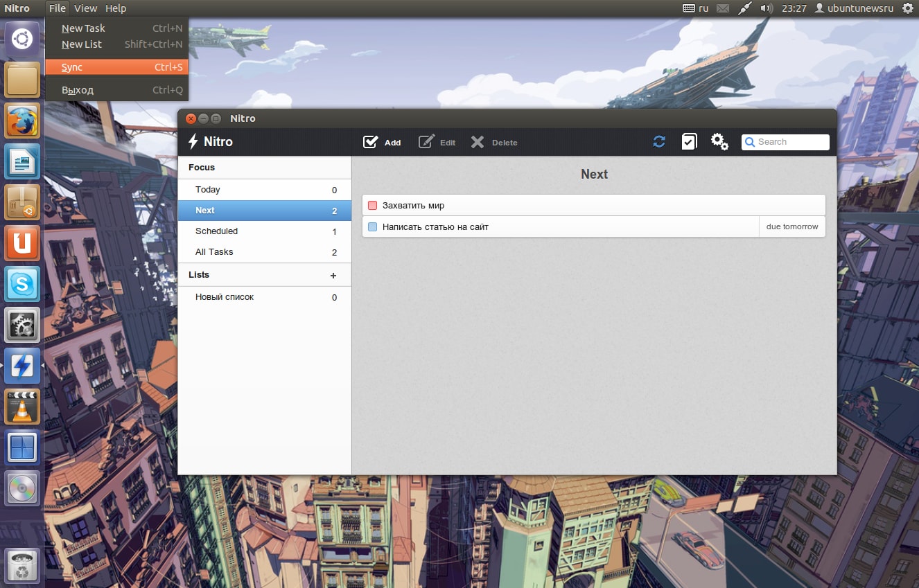Viewport: 919px width, 588px height.
Task: Choose New List in File menu
Action: 116,44
